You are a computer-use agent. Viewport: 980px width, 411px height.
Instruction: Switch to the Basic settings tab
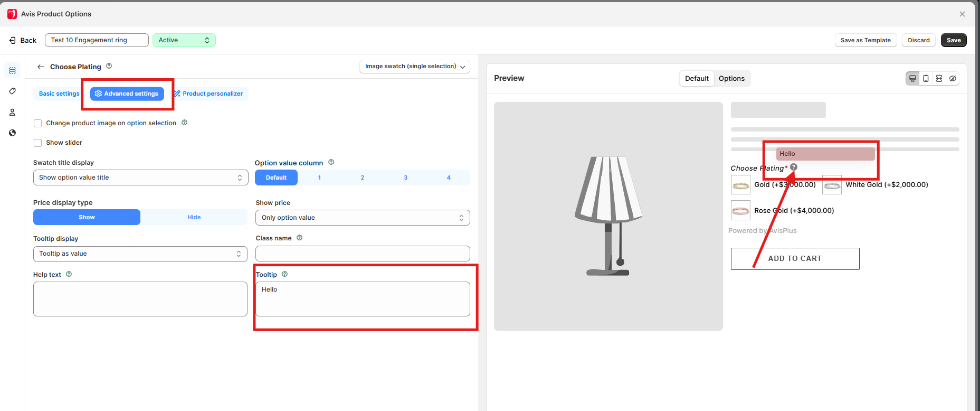click(59, 94)
